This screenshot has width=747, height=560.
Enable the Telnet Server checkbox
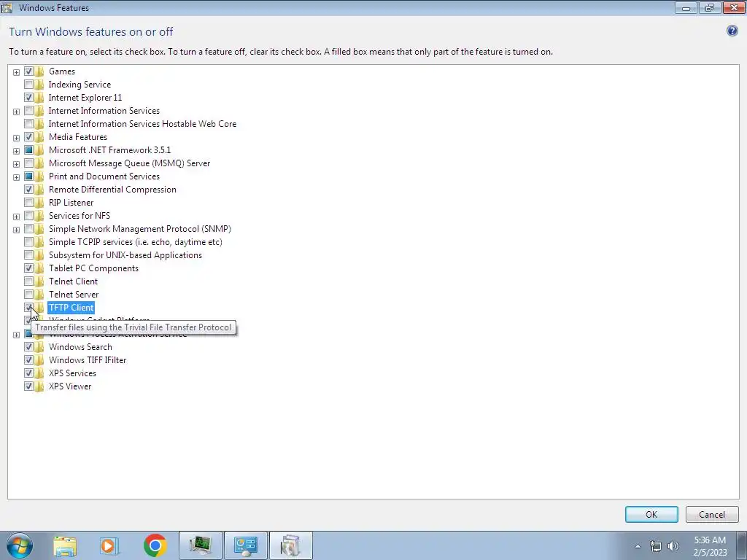pos(28,295)
